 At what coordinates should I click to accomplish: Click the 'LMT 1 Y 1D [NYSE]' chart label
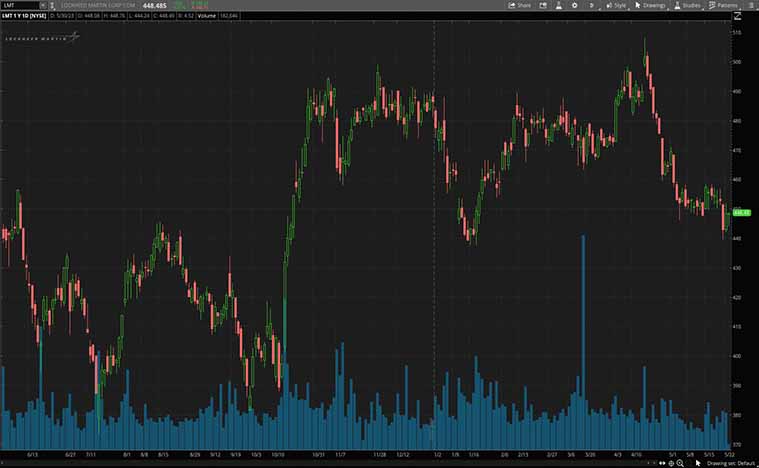(24, 16)
